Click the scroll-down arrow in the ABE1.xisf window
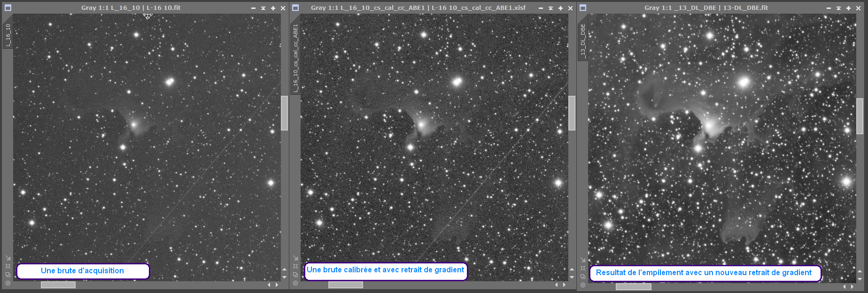This screenshot has width=868, height=293. (572, 277)
